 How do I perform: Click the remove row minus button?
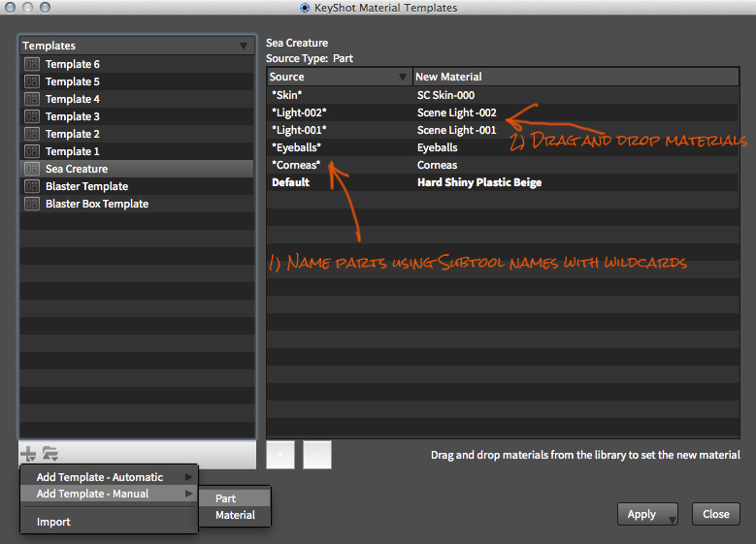click(x=317, y=455)
